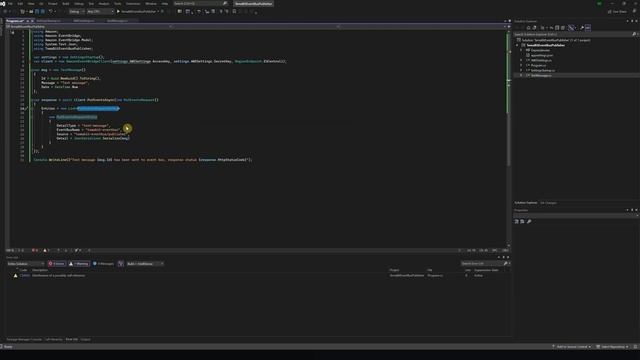
Task: Click Collapse All icon in Solution Explorer toolbar
Action: pyautogui.click(x=557, y=28)
